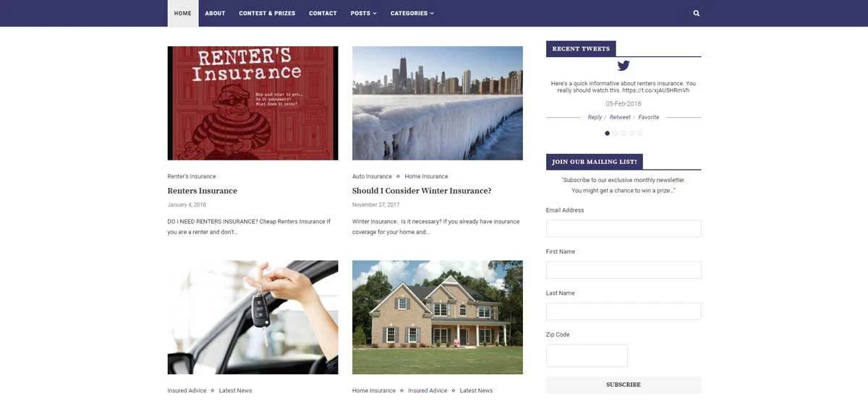Image resolution: width=868 pixels, height=401 pixels.
Task: Open the search magnifier icon in navbar
Action: click(x=697, y=13)
